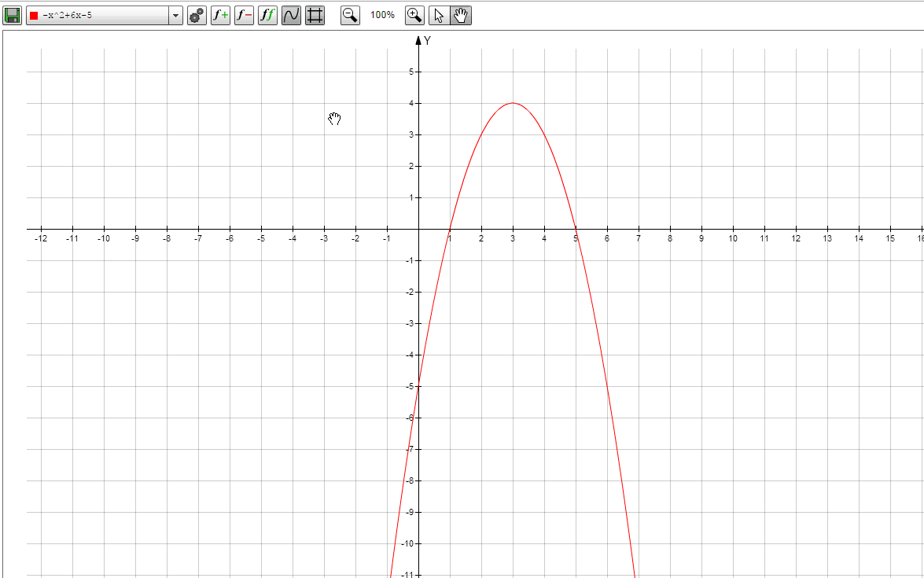Click the green floppy disk save icon

(13, 15)
